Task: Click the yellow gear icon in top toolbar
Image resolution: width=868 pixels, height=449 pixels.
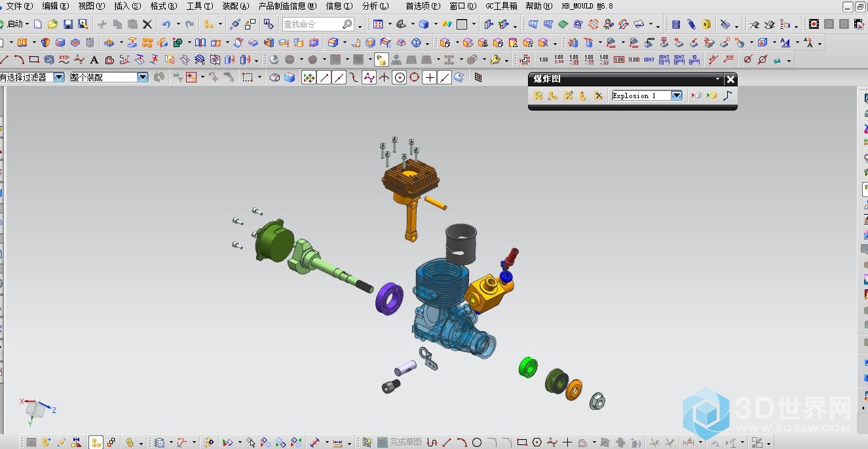Action: click(707, 24)
